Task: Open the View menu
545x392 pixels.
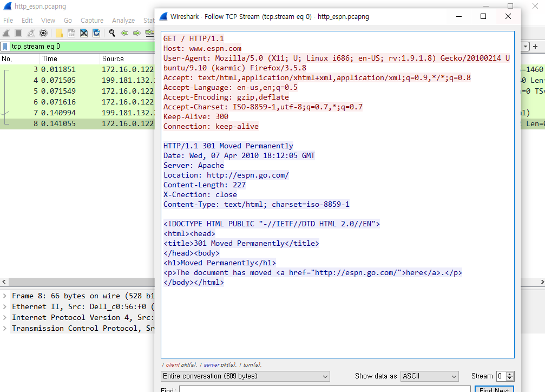Action: click(48, 21)
